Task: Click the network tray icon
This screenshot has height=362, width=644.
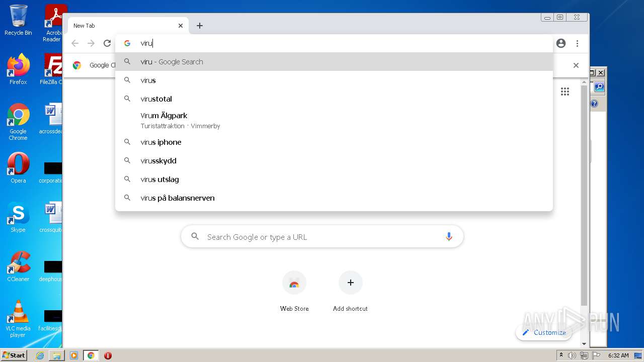Action: (584, 355)
